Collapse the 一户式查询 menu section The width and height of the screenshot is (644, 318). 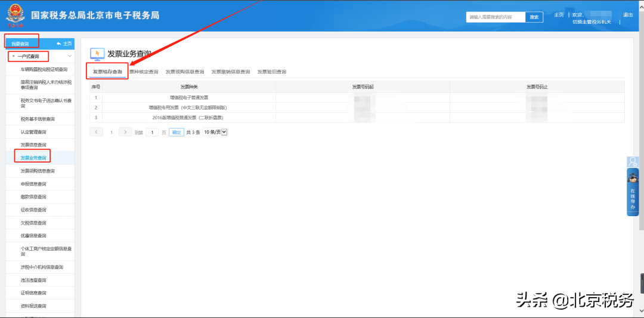coord(69,57)
